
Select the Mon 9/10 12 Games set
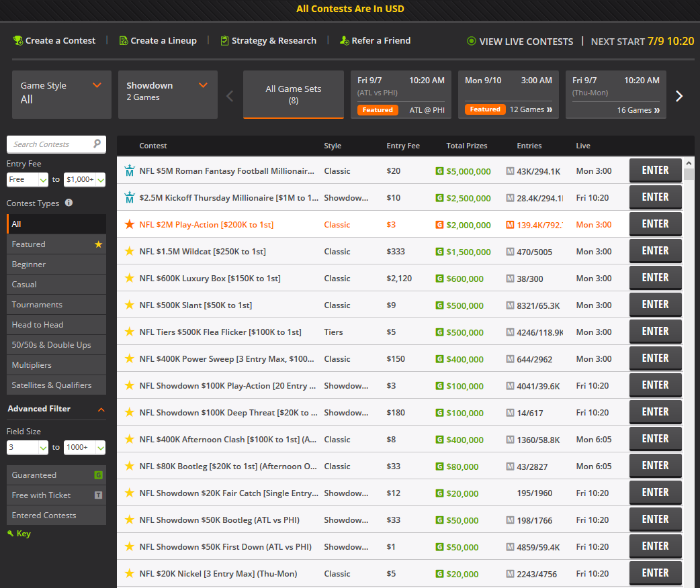(509, 95)
